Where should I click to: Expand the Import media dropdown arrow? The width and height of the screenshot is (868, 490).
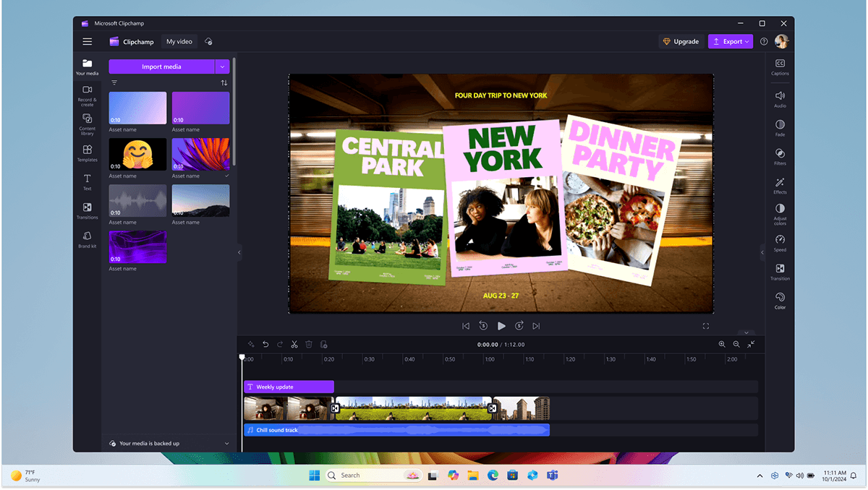pos(222,66)
